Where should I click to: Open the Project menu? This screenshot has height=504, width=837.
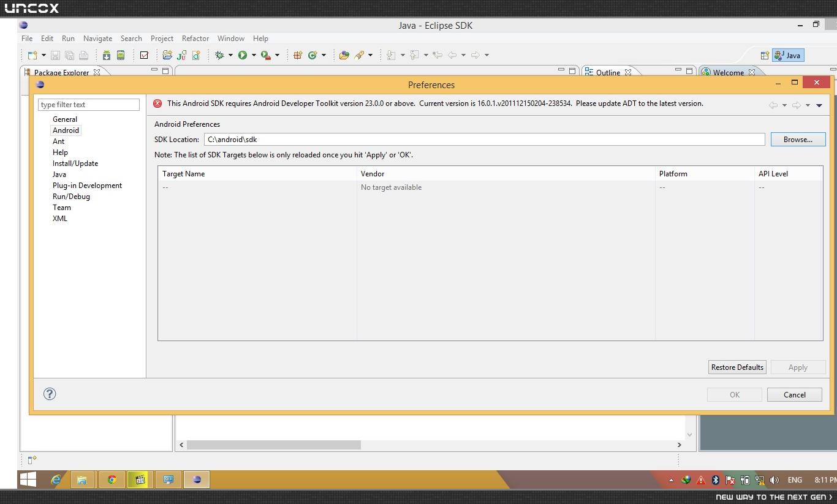(x=162, y=38)
